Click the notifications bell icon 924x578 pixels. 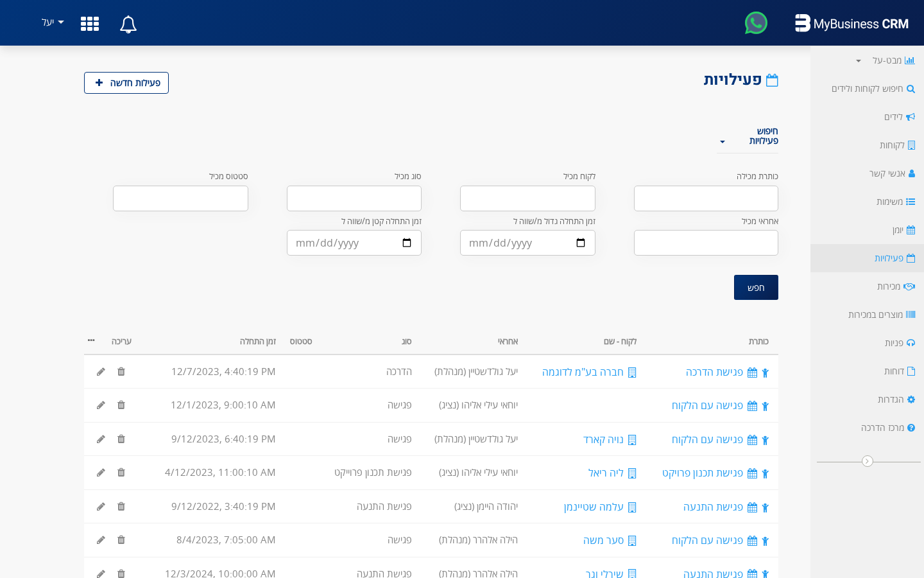(128, 24)
